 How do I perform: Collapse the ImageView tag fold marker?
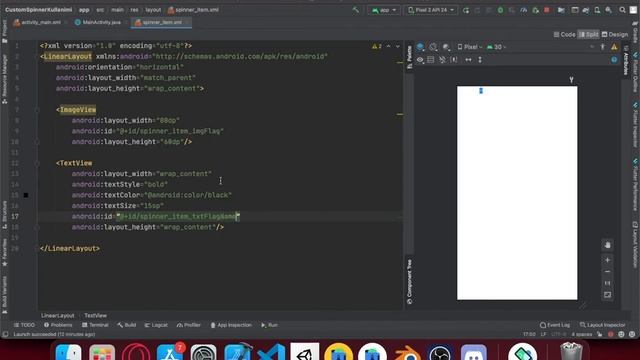pyautogui.click(x=37, y=109)
